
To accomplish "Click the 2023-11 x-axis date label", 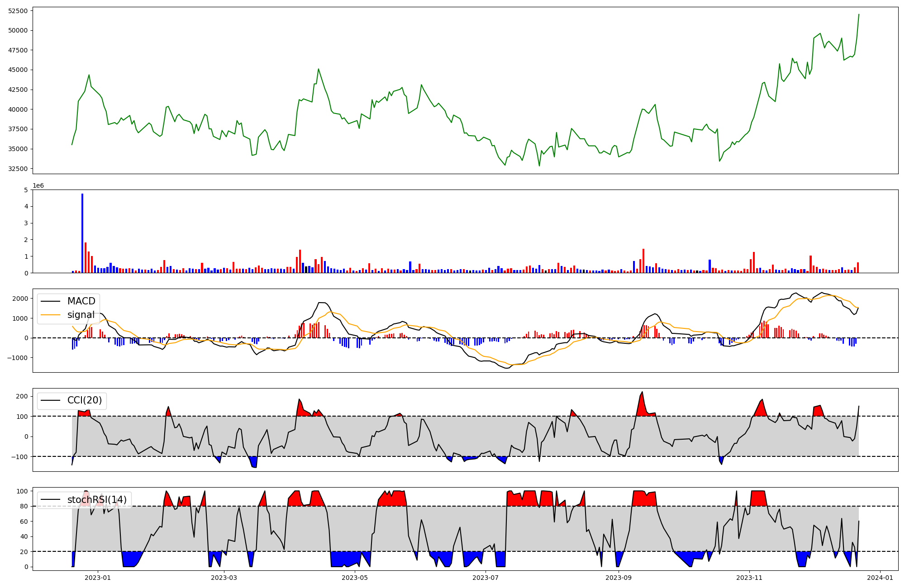I will click(749, 578).
